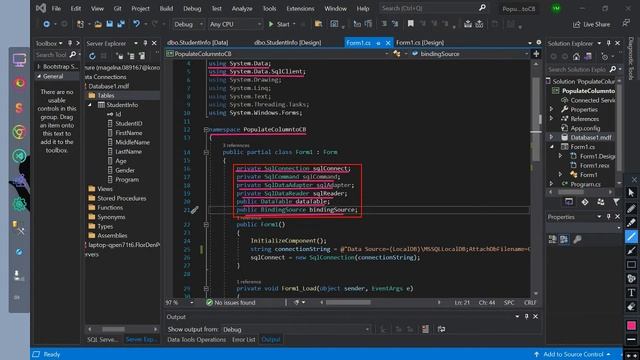Click the Undo arrow icon
Viewport: 640px width, 360px height.
click(136, 24)
